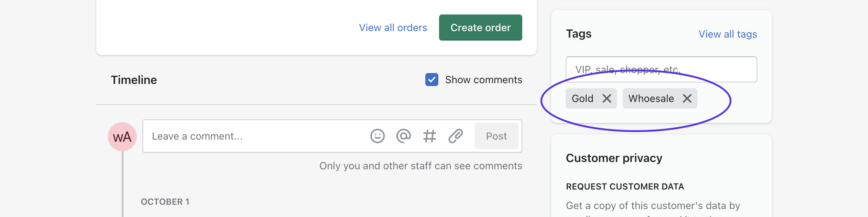Toggle the Show comments checkbox

tap(432, 80)
